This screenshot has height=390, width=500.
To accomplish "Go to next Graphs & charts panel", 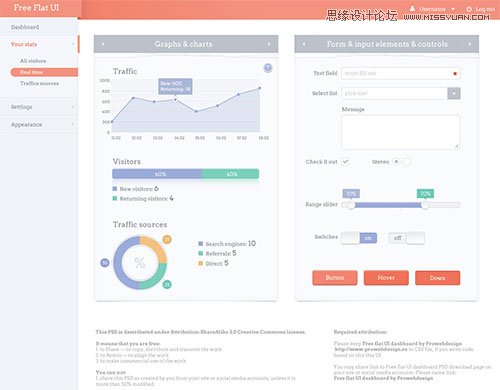I will pyautogui.click(x=269, y=44).
